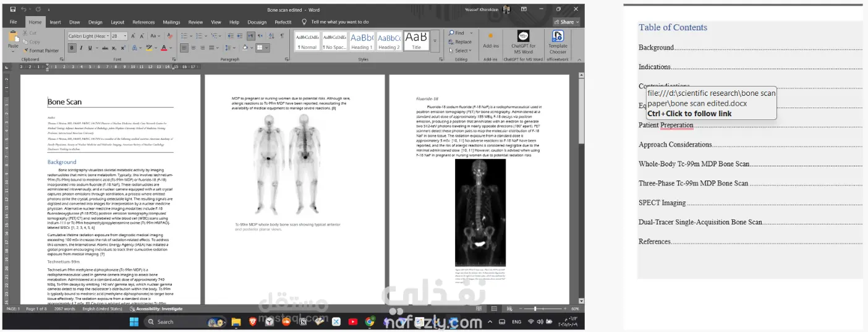The height and width of the screenshot is (332, 868).
Task: Shrink font size with smaller A icon
Action: click(142, 36)
